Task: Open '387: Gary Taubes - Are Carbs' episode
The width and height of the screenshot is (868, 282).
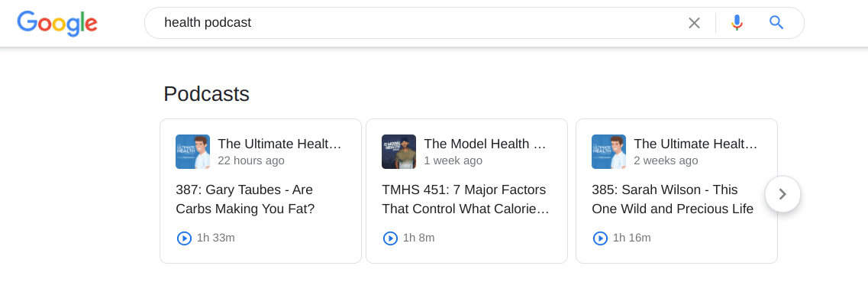Action: click(x=246, y=199)
